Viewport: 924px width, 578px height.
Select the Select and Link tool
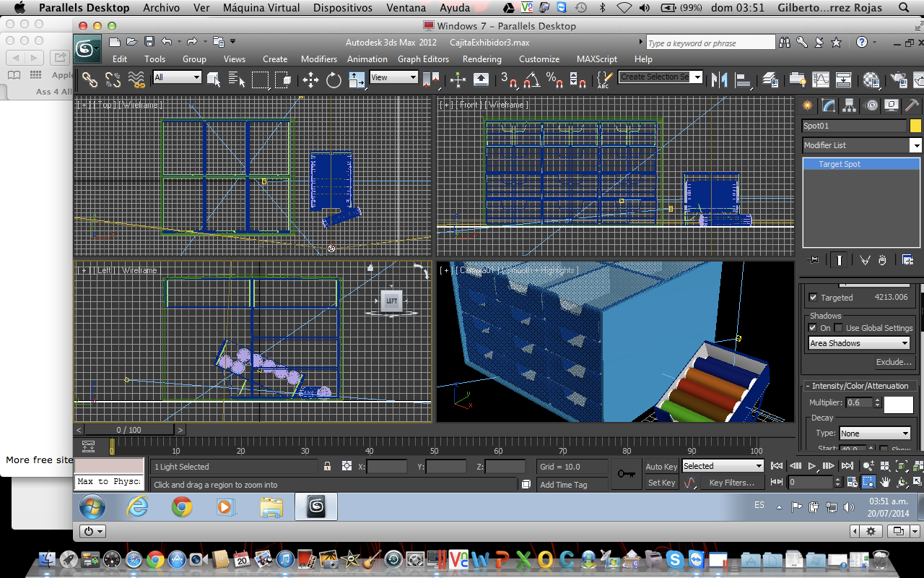(x=90, y=79)
